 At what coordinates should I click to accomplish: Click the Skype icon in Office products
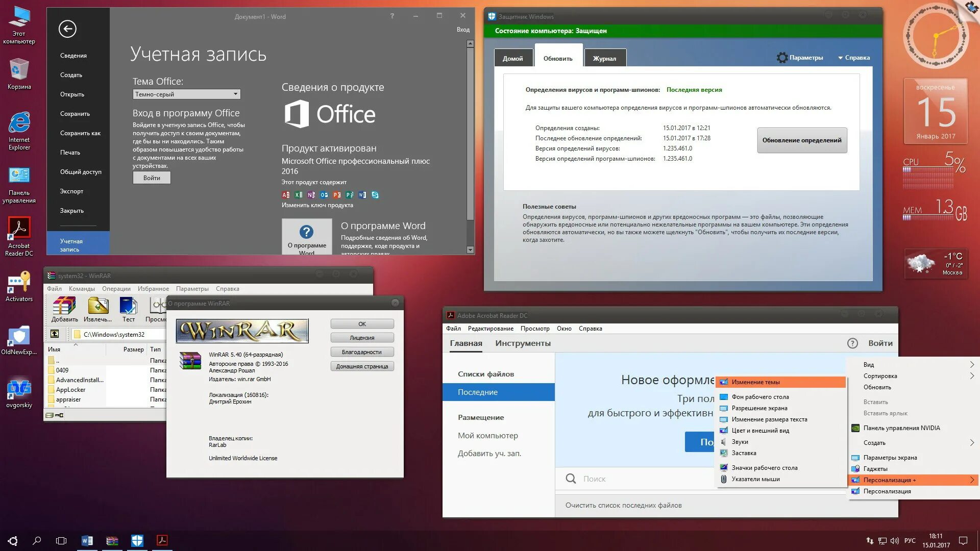coord(375,195)
